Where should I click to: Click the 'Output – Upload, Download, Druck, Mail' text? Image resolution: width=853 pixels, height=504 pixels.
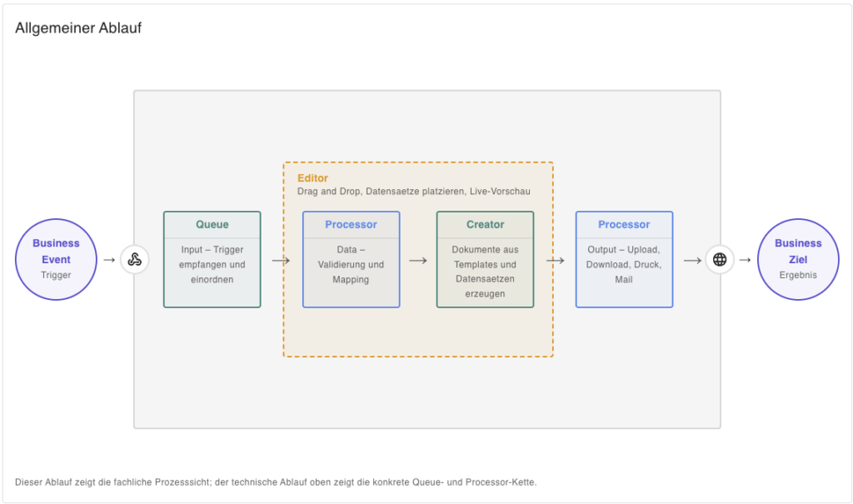pos(624,265)
